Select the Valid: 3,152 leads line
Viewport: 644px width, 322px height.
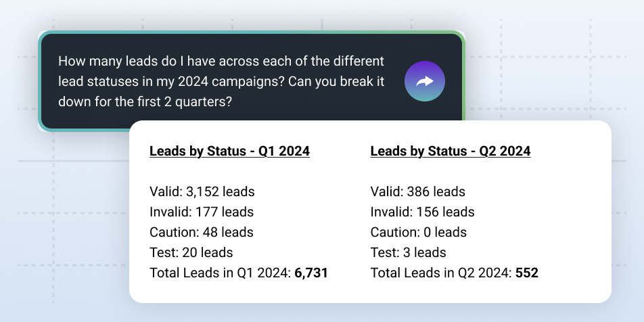(202, 191)
